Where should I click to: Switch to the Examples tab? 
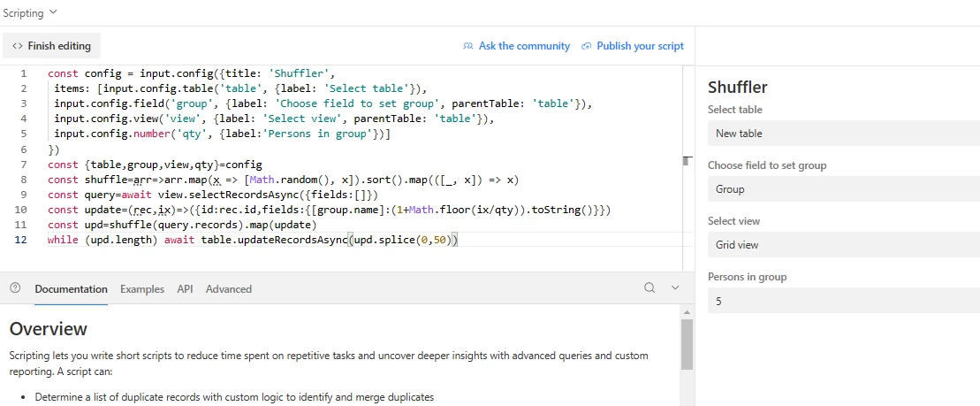pos(142,289)
